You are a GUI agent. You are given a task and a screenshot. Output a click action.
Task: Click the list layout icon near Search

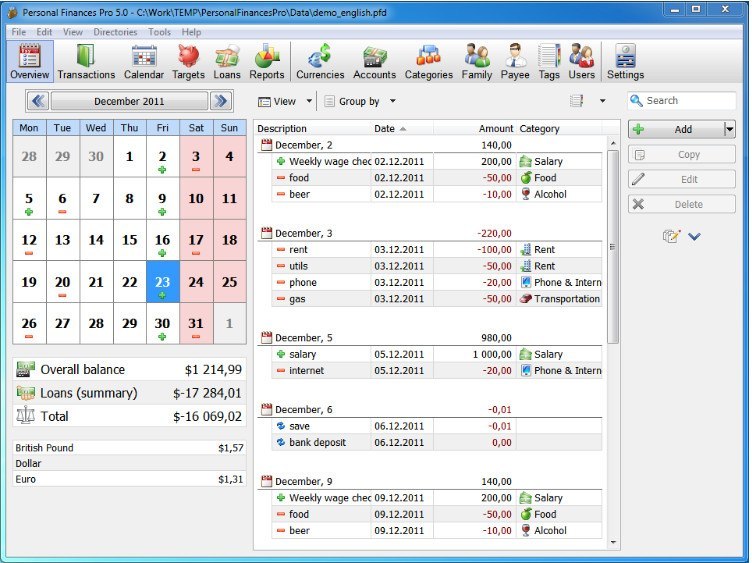pos(576,101)
